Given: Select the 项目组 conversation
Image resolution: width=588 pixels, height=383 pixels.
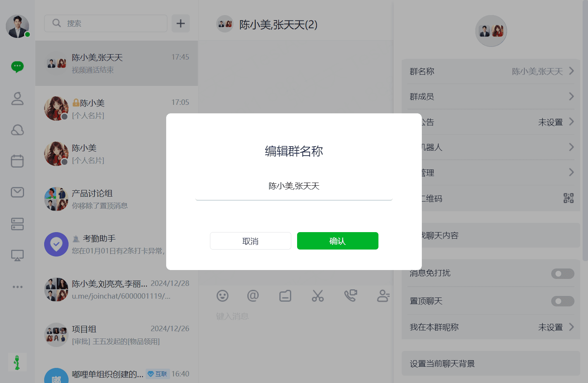Looking at the screenshot, I should coord(117,335).
